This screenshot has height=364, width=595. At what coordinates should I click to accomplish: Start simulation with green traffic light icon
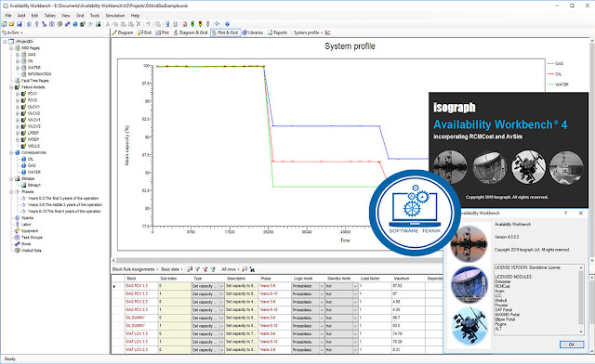(192, 24)
